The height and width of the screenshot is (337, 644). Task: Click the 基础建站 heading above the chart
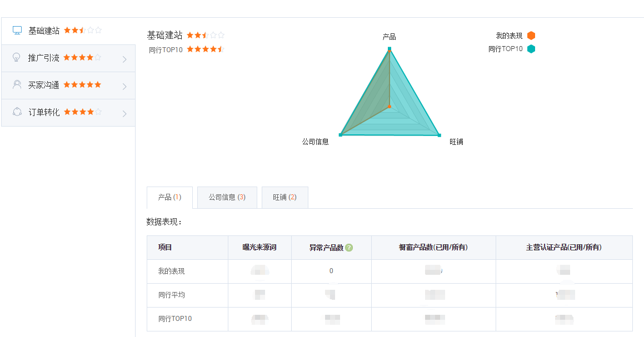coord(164,36)
